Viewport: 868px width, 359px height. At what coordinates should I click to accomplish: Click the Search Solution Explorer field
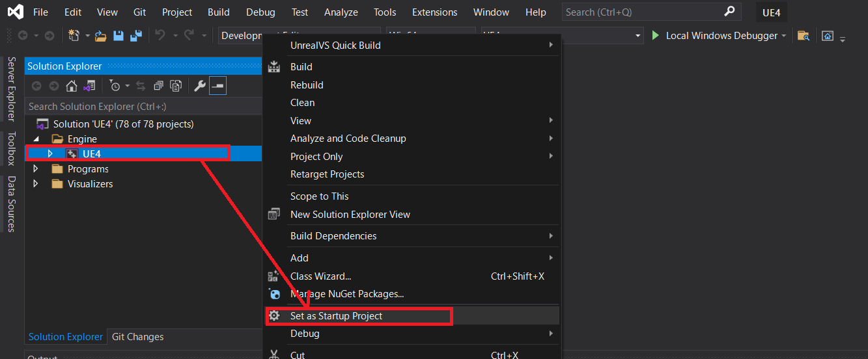pos(143,106)
